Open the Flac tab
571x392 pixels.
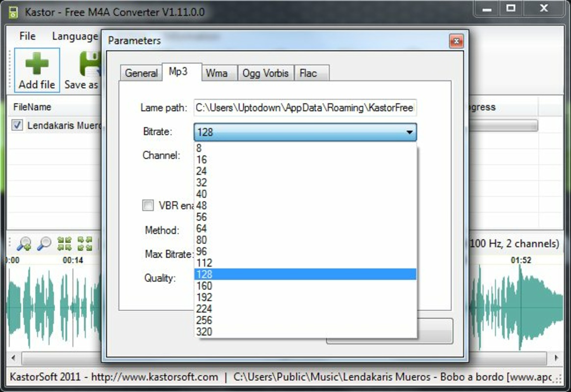coord(311,73)
